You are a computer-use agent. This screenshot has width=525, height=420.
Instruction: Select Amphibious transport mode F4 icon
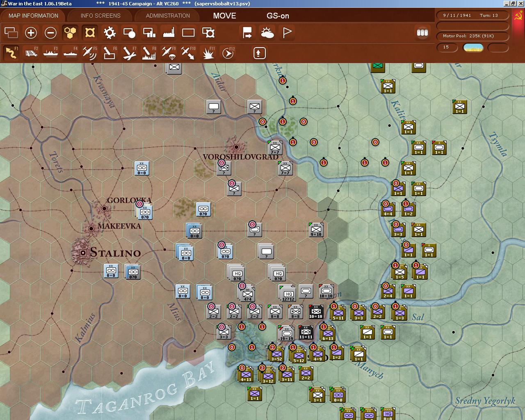70,52
